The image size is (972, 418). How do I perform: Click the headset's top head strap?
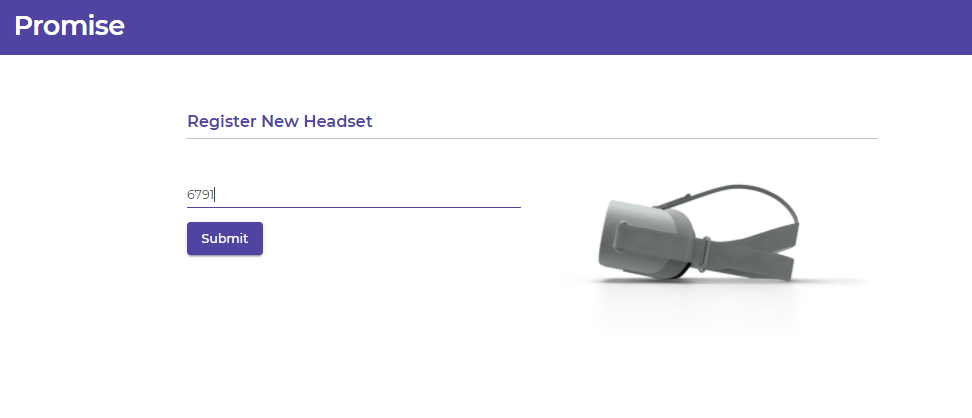tap(738, 191)
